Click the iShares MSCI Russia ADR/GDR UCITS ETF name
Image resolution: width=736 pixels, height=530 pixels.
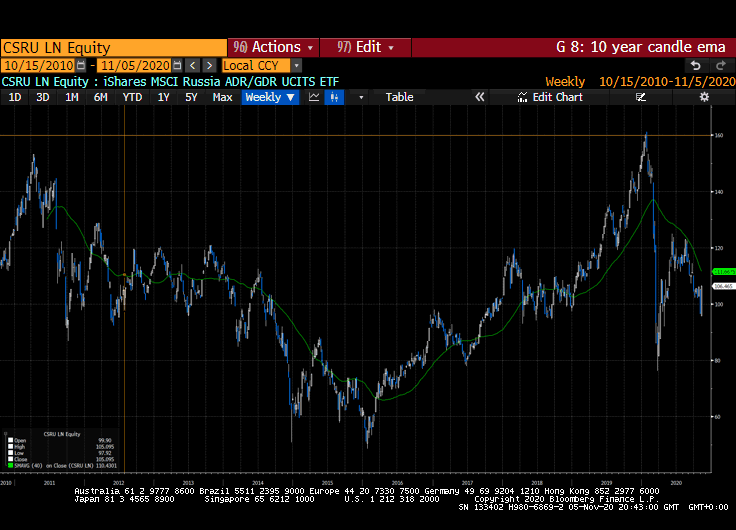[221, 82]
